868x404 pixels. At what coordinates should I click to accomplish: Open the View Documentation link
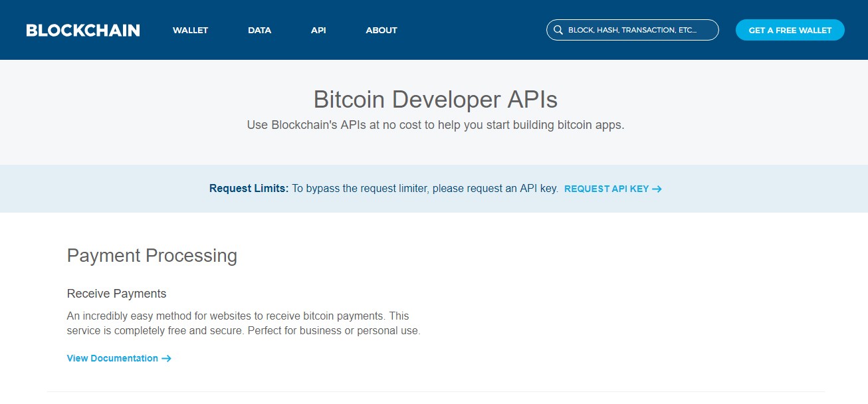(x=112, y=358)
